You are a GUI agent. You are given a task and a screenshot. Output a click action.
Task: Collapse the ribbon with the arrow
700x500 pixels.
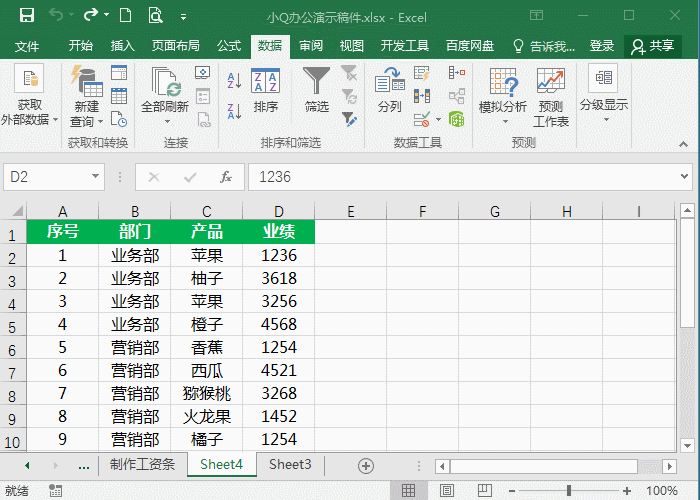tap(683, 144)
